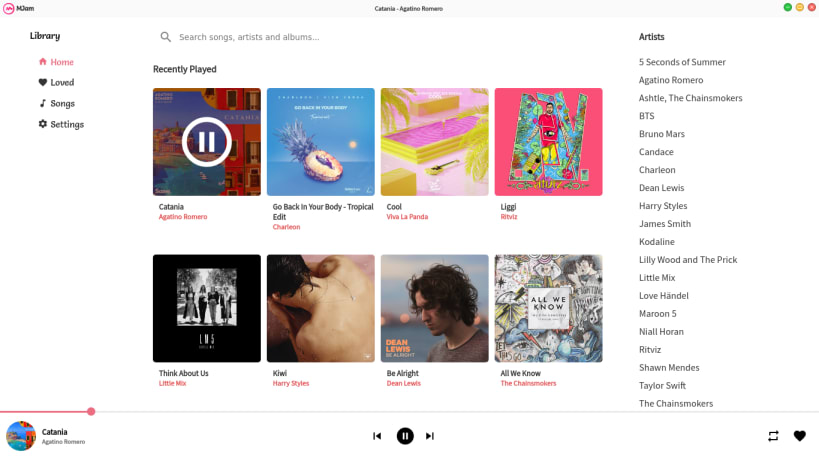Open artist link Viva La Panda
Image resolution: width=819 pixels, height=460 pixels.
point(407,217)
